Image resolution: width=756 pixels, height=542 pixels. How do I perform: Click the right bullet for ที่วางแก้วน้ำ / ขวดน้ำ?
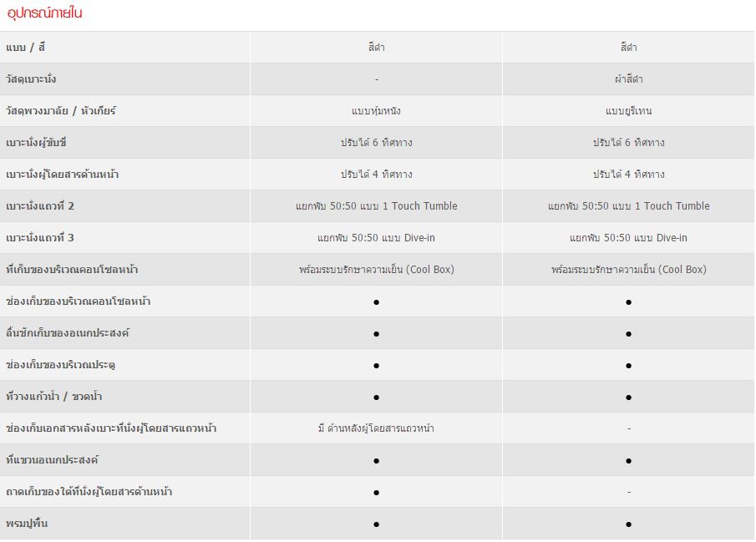tap(628, 398)
